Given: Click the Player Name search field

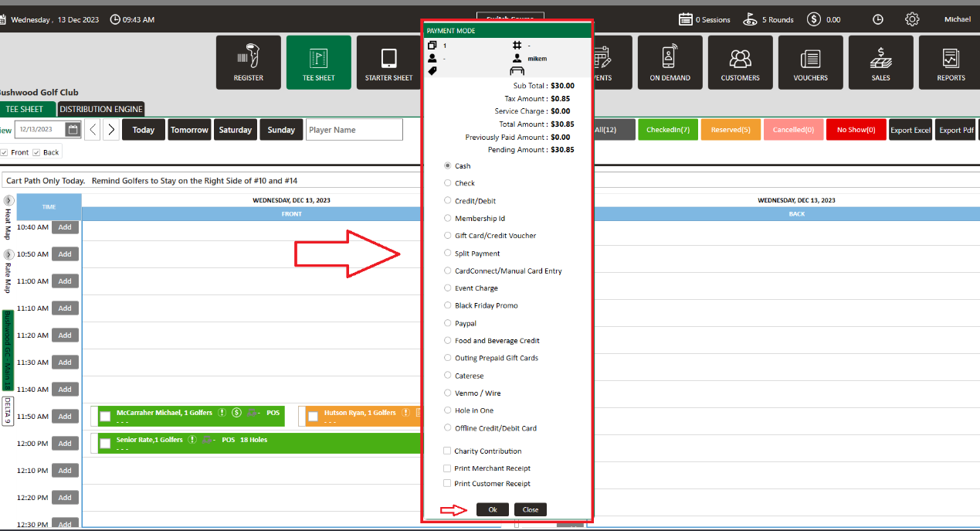Looking at the screenshot, I should 354,130.
